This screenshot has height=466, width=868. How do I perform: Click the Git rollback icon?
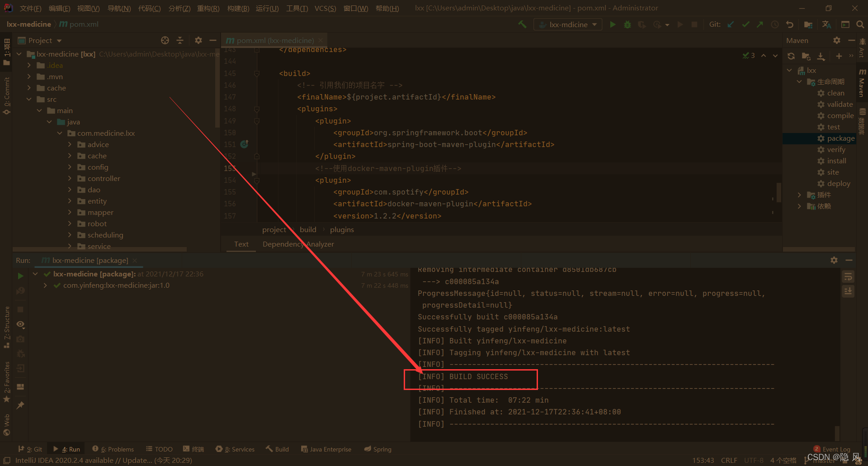point(790,24)
